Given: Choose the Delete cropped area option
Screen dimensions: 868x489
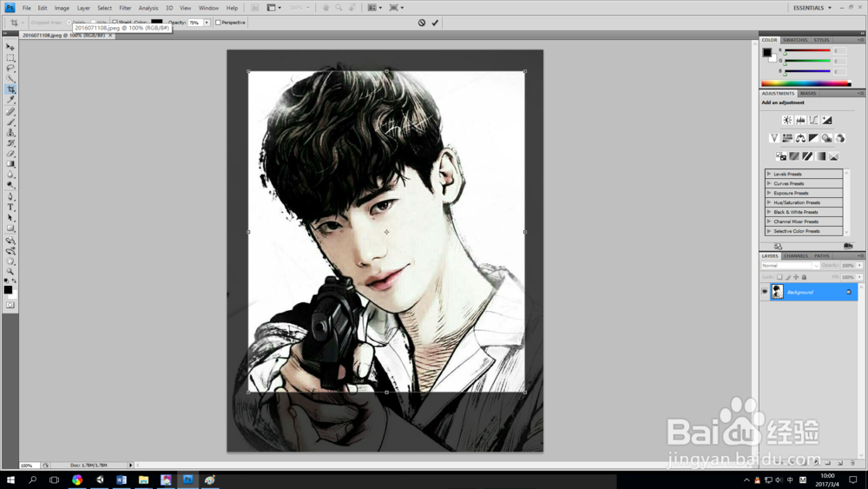Looking at the screenshot, I should (x=69, y=23).
